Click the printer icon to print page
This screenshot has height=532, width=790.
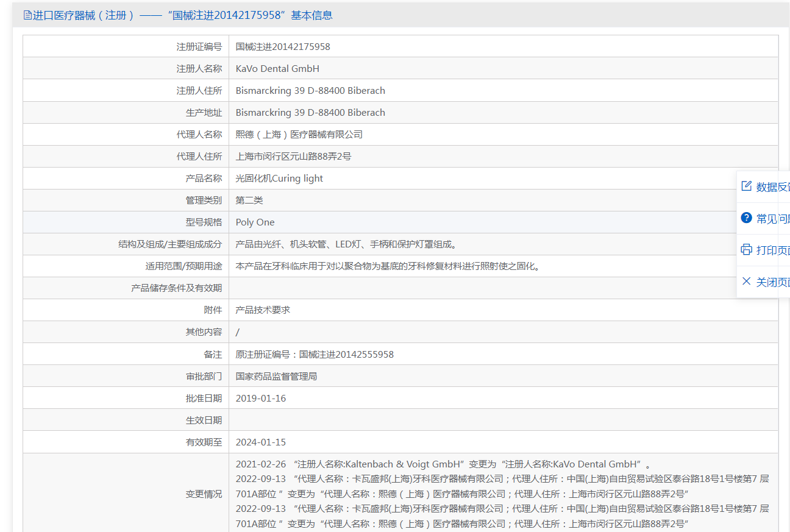tap(746, 249)
